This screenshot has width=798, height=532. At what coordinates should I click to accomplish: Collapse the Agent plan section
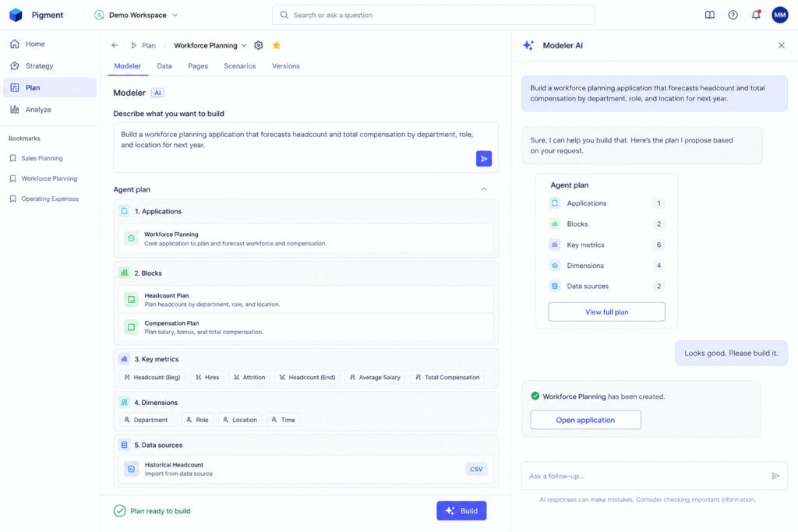tap(483, 189)
